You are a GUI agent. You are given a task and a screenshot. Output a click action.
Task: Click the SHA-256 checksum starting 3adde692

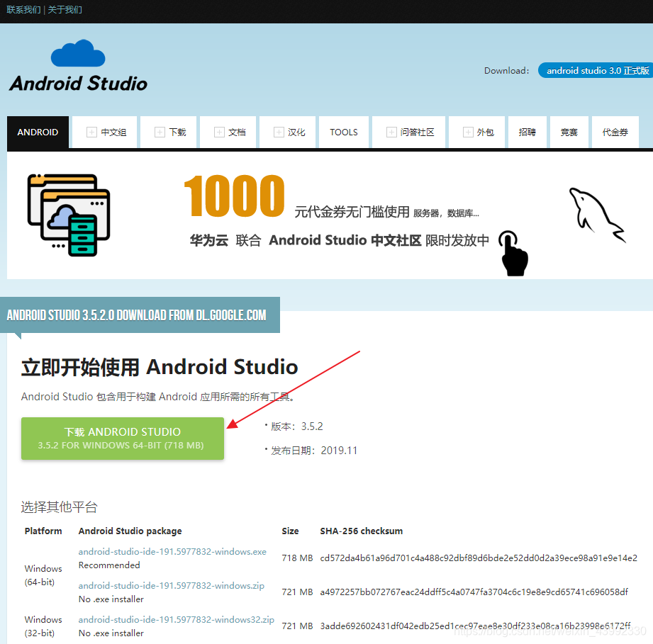point(475,626)
